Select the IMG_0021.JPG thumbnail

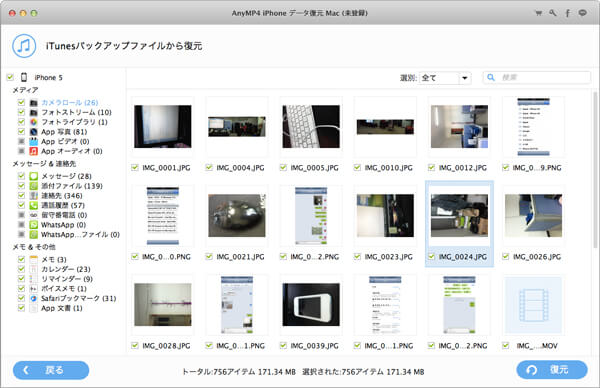tap(236, 215)
